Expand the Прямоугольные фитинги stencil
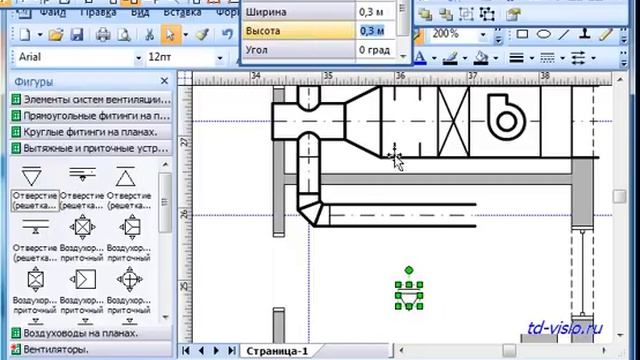The width and height of the screenshot is (640, 360). point(91,116)
